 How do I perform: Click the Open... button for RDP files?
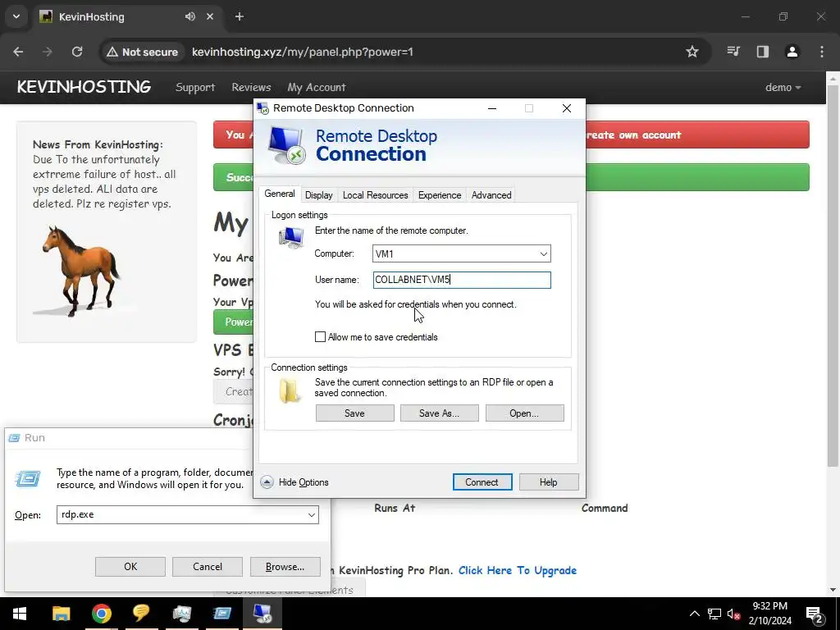tap(524, 413)
